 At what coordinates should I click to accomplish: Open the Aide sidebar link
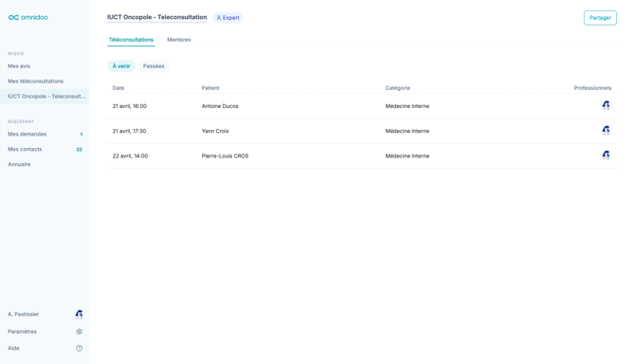coord(13,348)
